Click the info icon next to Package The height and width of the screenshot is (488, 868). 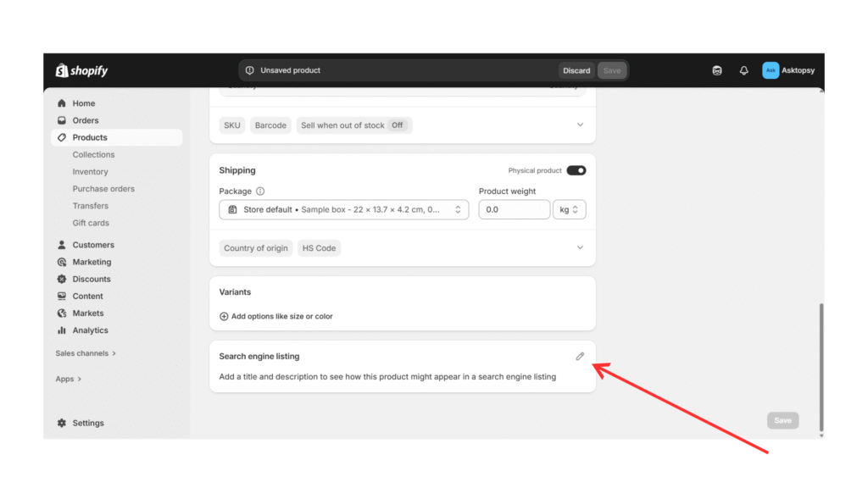pos(260,191)
